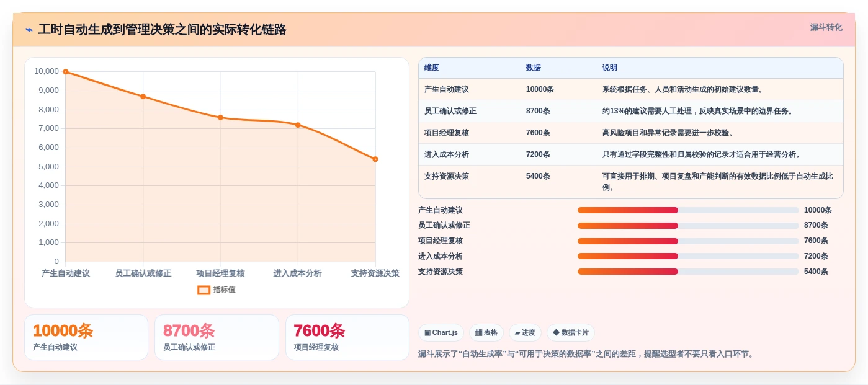Click the footer note starting 漏斗展示了
The image size is (868, 385).
(587, 354)
